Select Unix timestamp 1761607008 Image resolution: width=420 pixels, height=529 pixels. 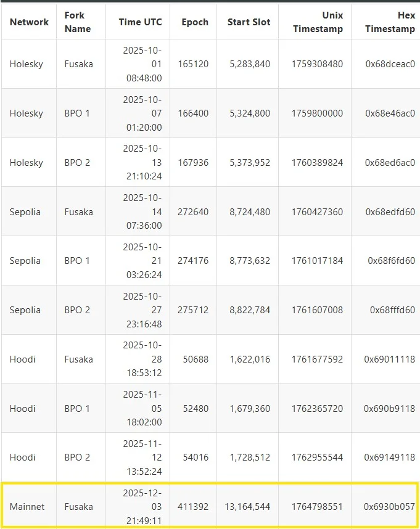(x=317, y=310)
